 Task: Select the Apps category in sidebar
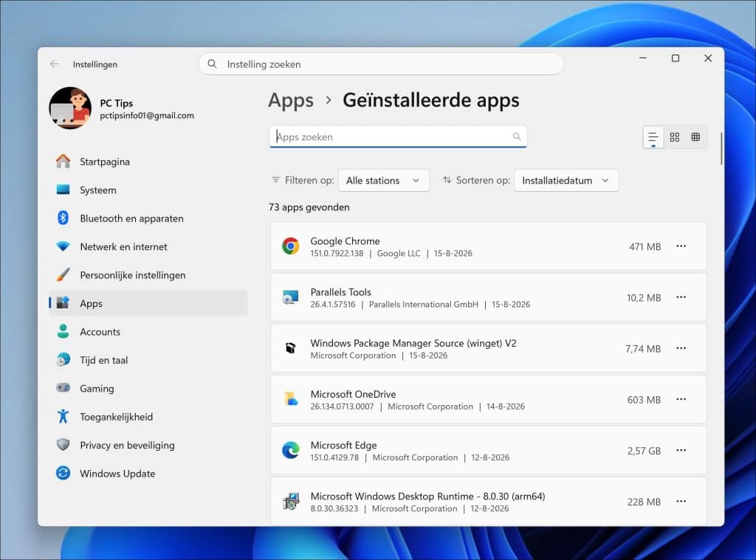coord(148,303)
